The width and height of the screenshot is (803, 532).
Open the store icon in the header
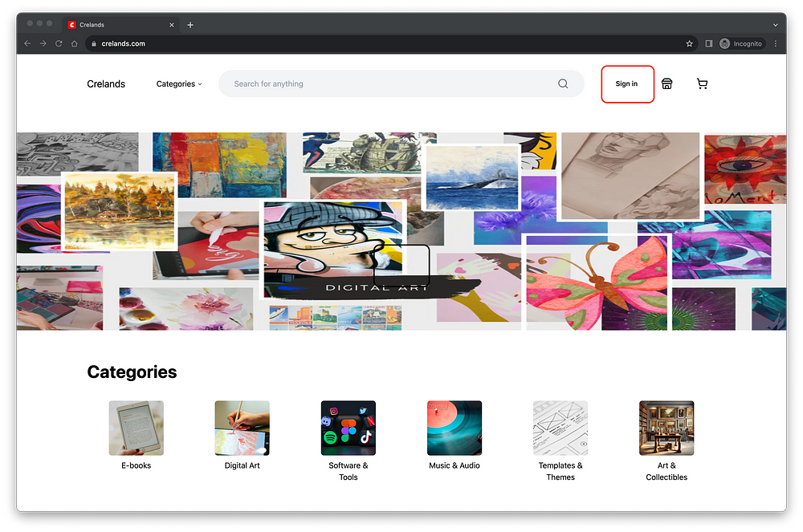(666, 83)
